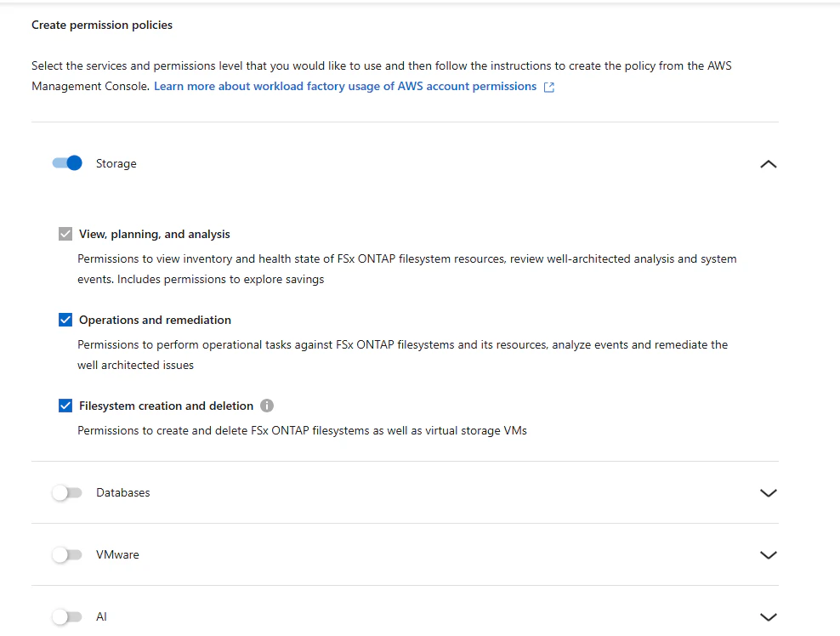Click the external link icon after Learn more

pos(549,88)
